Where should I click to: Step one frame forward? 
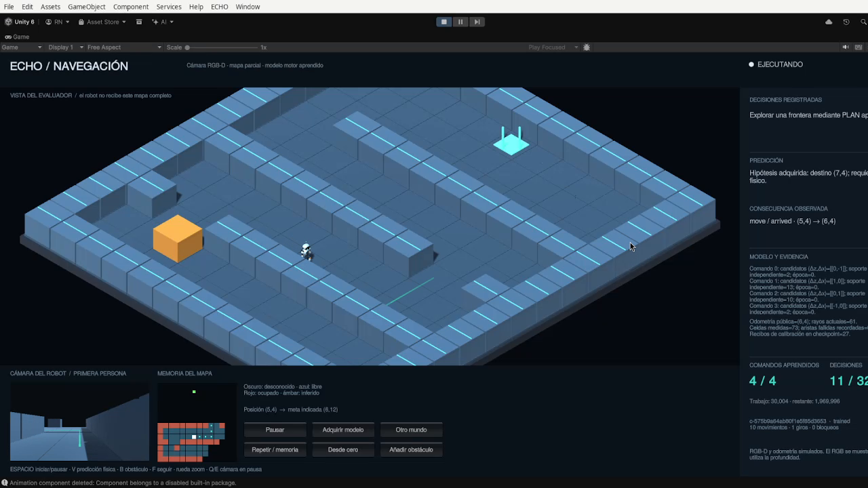pos(477,22)
